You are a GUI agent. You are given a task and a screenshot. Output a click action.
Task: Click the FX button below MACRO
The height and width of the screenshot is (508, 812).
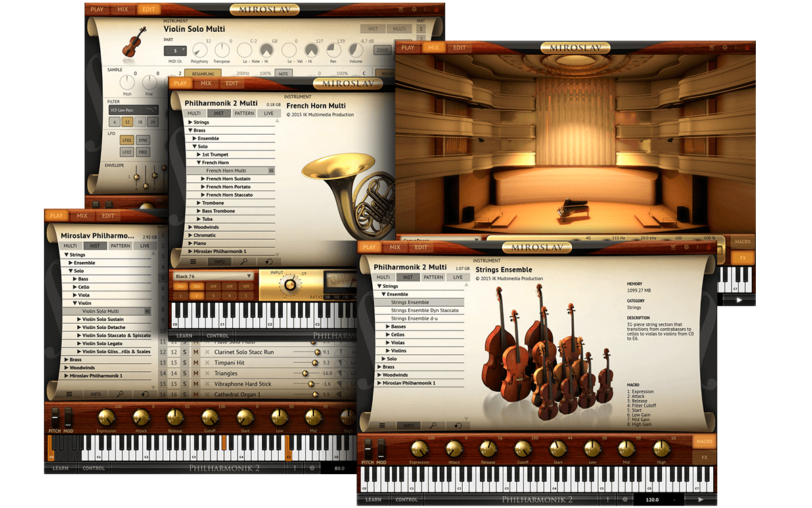pyautogui.click(x=704, y=458)
